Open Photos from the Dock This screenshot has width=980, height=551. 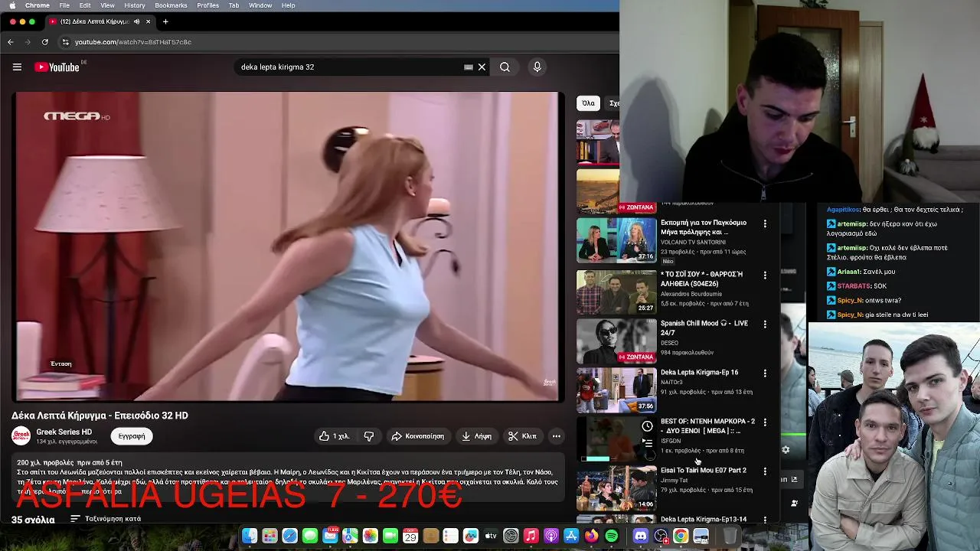[371, 536]
